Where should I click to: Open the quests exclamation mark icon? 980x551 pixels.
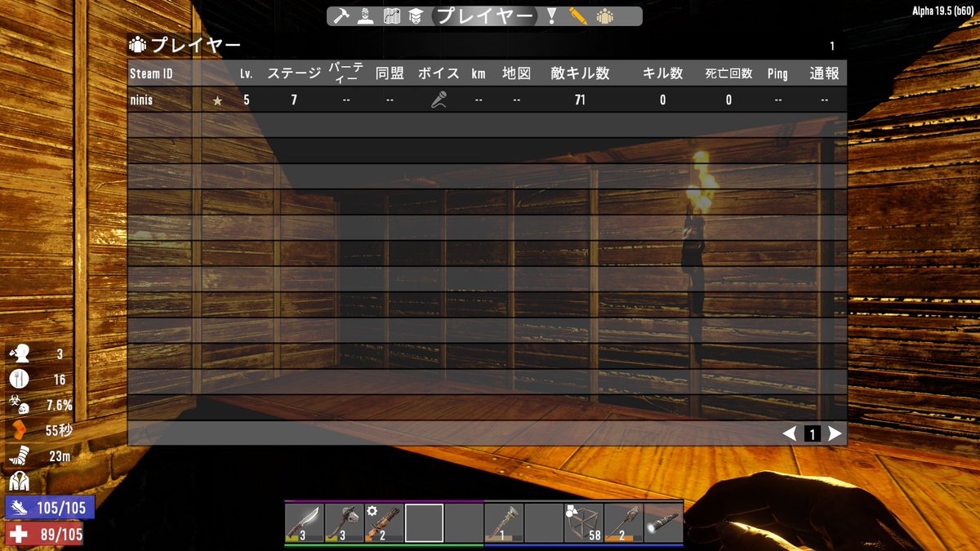[551, 16]
